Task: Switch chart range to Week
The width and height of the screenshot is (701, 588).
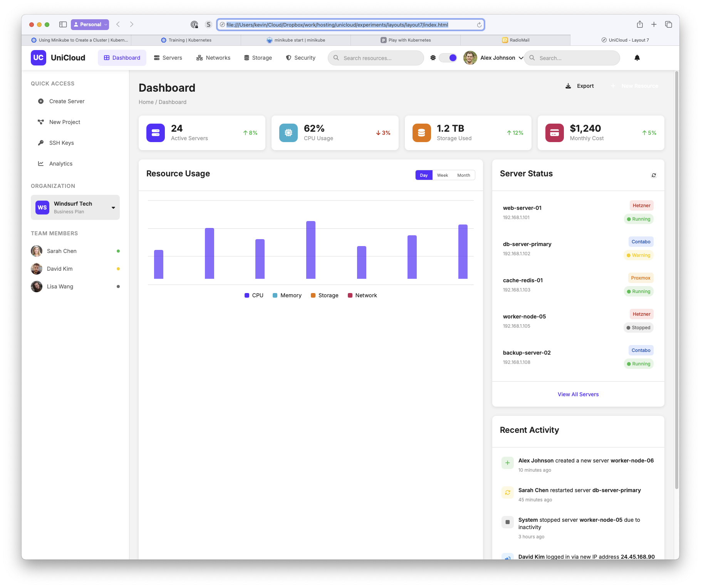Action: 442,175
